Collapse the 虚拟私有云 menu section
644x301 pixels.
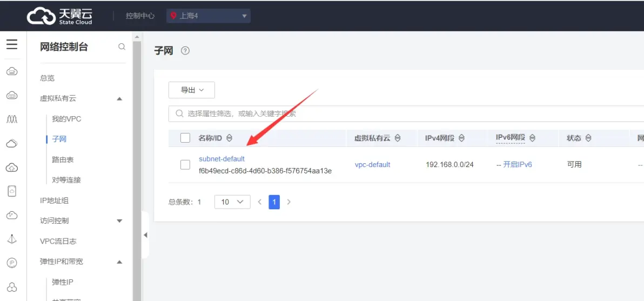click(x=119, y=98)
